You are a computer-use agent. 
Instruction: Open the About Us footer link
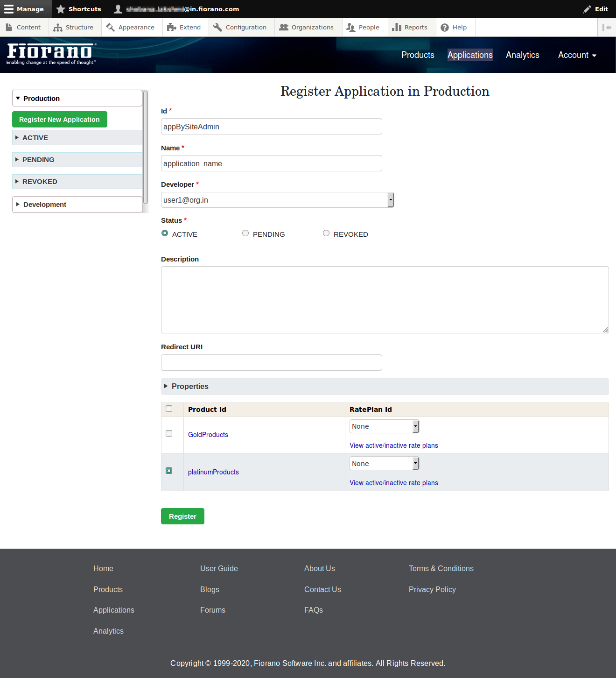click(320, 568)
